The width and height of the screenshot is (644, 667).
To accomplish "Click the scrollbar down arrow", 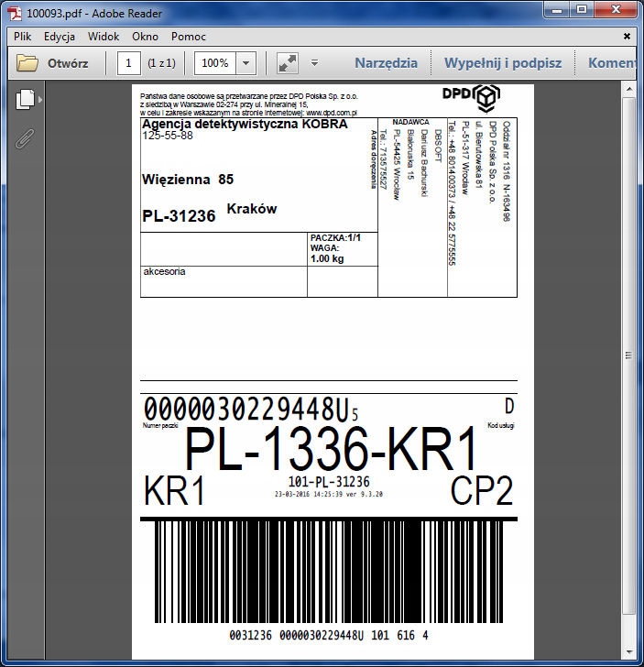I will point(629,651).
